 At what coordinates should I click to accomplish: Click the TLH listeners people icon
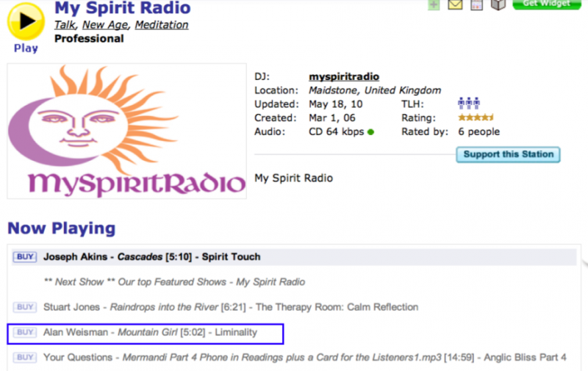click(x=468, y=104)
